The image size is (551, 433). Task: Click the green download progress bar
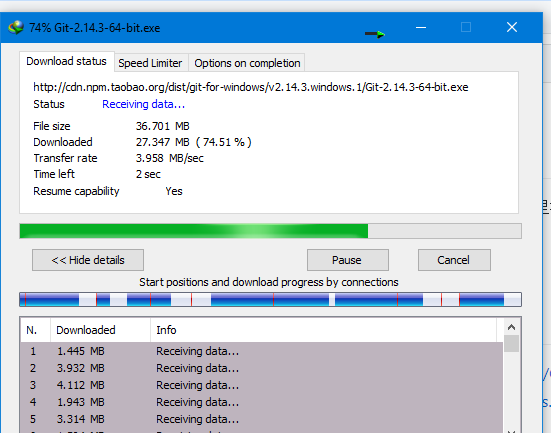click(x=270, y=231)
